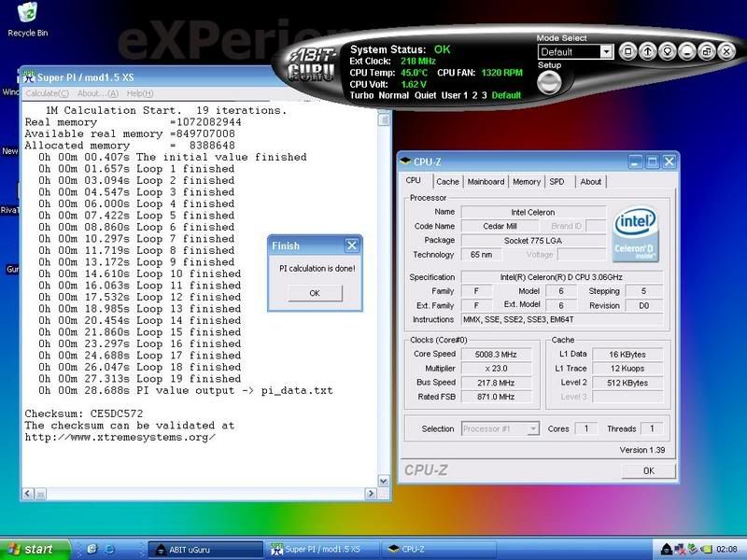Click the Specification field in CPU-Z
Screen dimensions: 747x560
click(x=561, y=276)
